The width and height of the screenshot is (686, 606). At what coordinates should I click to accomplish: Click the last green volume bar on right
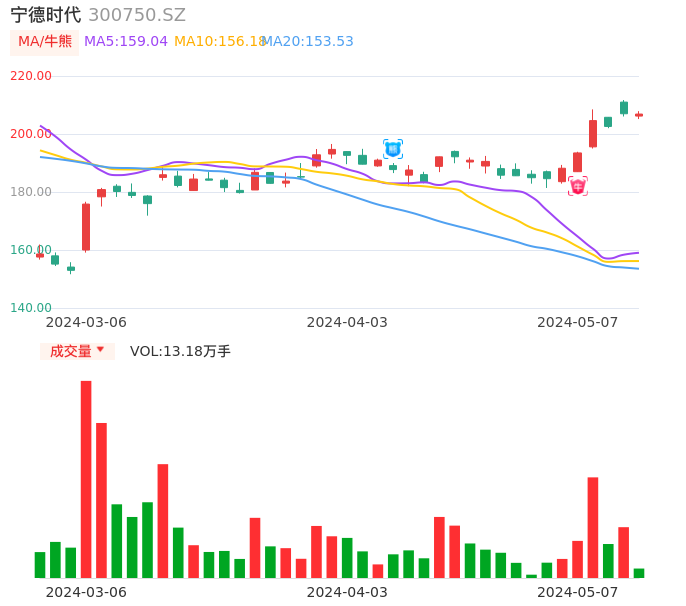click(x=639, y=573)
